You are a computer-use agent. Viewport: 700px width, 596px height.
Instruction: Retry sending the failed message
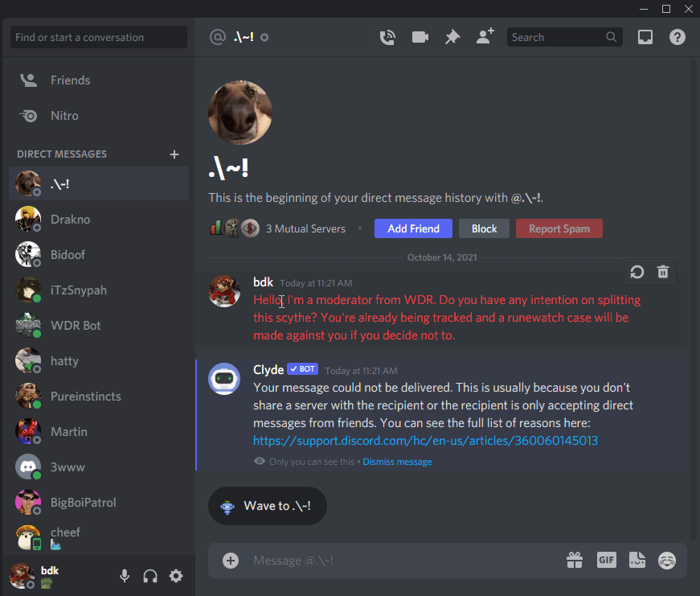[x=637, y=272]
